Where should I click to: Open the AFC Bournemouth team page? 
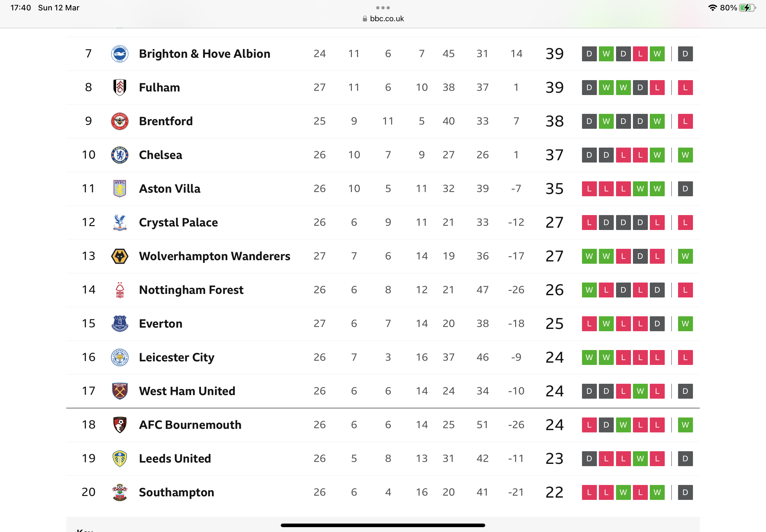pos(190,425)
